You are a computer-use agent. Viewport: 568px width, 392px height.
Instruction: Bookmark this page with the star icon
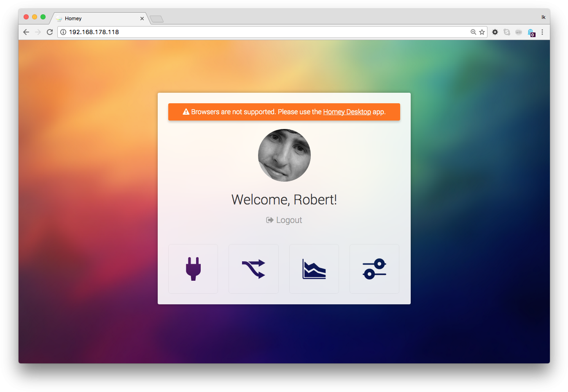pyautogui.click(x=482, y=32)
